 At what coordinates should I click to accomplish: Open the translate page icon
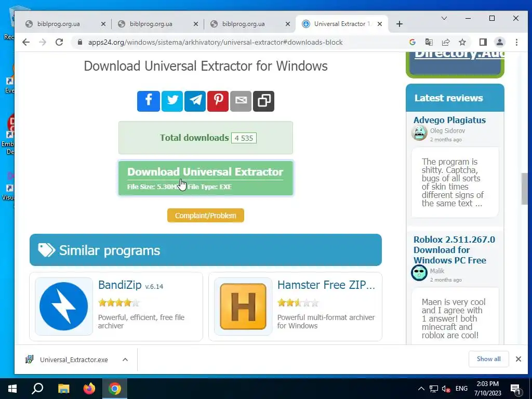[x=429, y=42]
